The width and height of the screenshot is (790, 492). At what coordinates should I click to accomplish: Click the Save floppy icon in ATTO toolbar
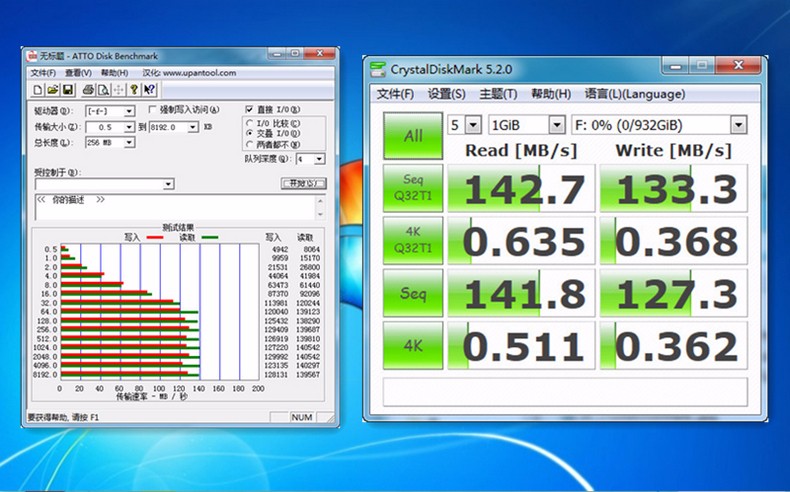[68, 90]
